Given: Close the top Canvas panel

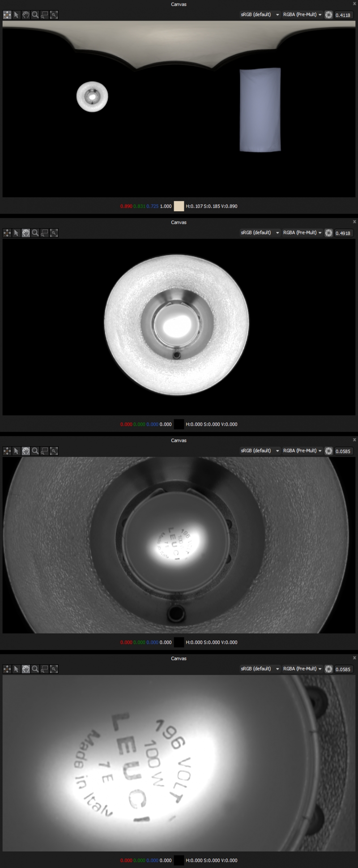Looking at the screenshot, I should (x=354, y=4).
